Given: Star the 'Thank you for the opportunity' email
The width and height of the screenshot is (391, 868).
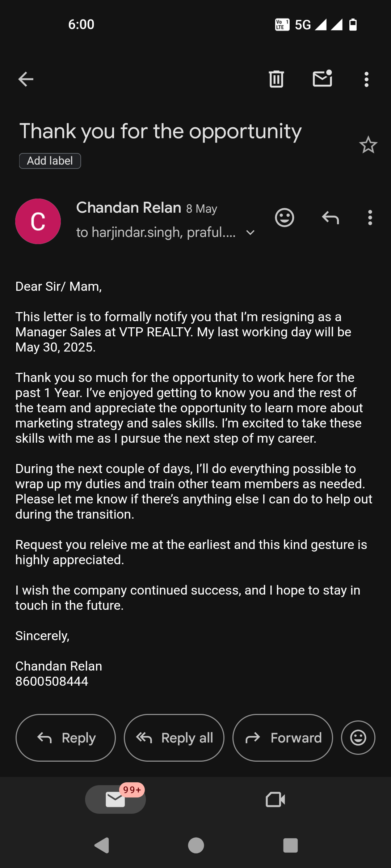Looking at the screenshot, I should tap(368, 145).
